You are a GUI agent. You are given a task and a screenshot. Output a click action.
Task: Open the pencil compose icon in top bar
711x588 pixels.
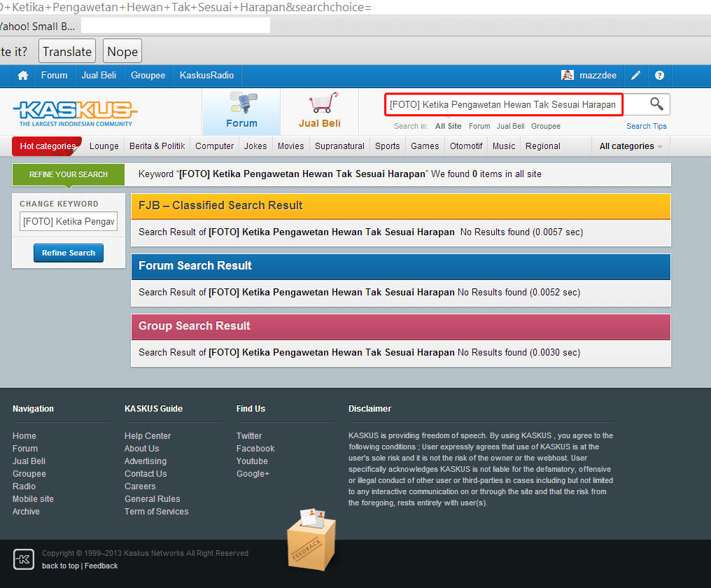coord(635,76)
